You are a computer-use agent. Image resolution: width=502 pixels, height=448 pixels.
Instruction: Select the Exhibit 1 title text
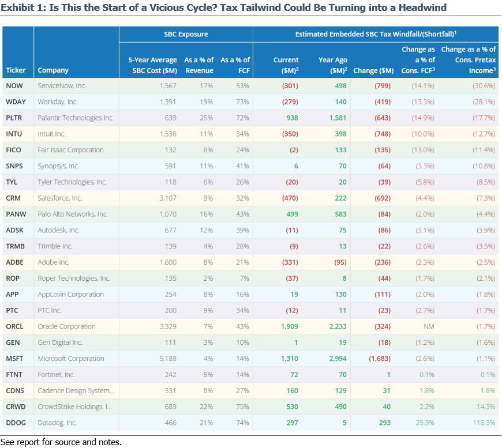pyautogui.click(x=223, y=7)
